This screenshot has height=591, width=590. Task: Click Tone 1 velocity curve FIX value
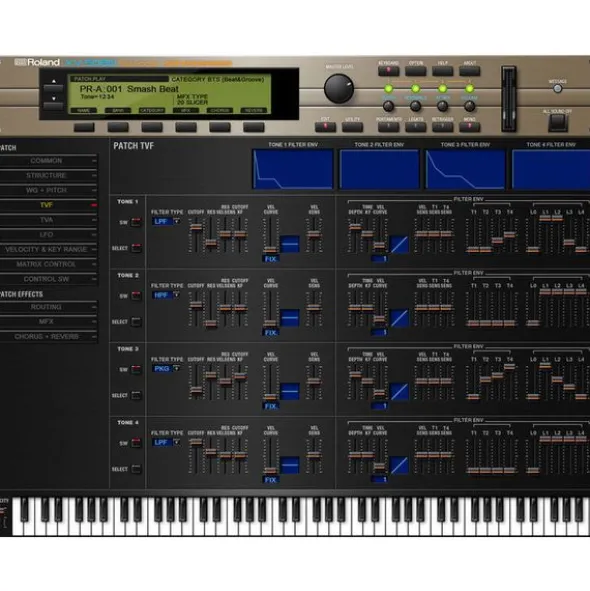[x=271, y=259]
